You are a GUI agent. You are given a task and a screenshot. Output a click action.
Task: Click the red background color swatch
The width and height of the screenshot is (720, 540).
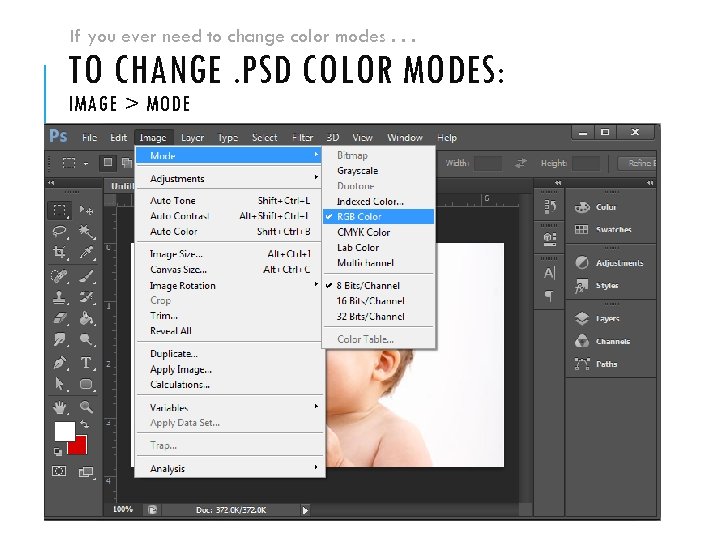(79, 446)
